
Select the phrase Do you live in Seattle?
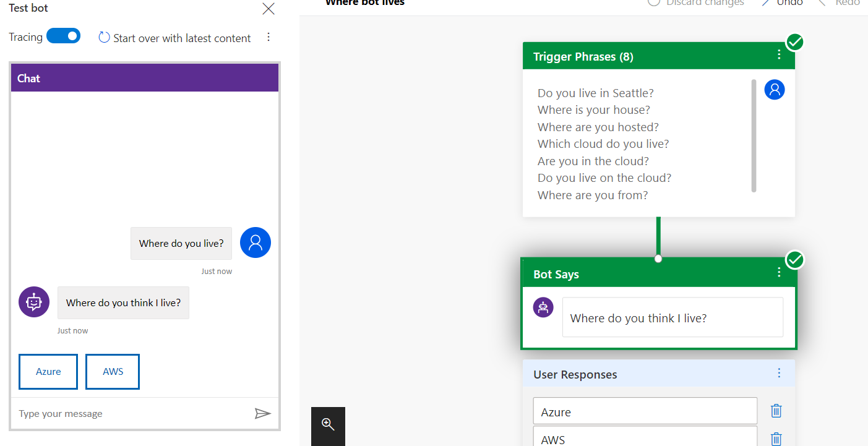click(x=595, y=93)
